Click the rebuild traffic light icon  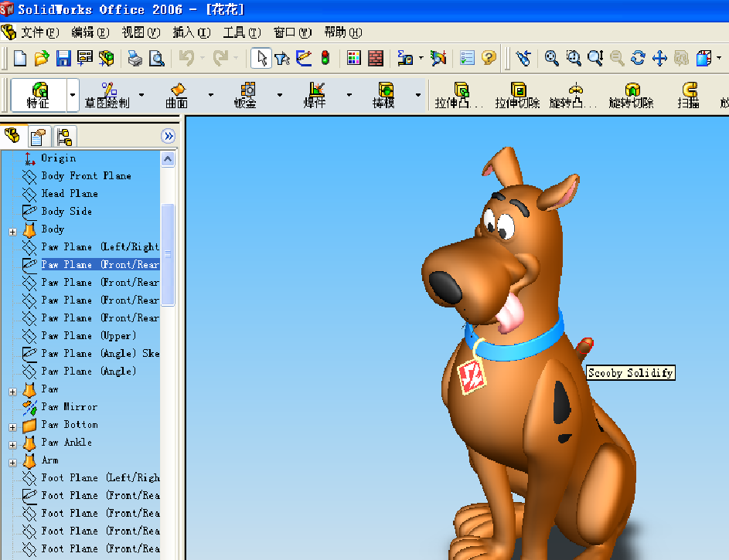pyautogui.click(x=325, y=58)
